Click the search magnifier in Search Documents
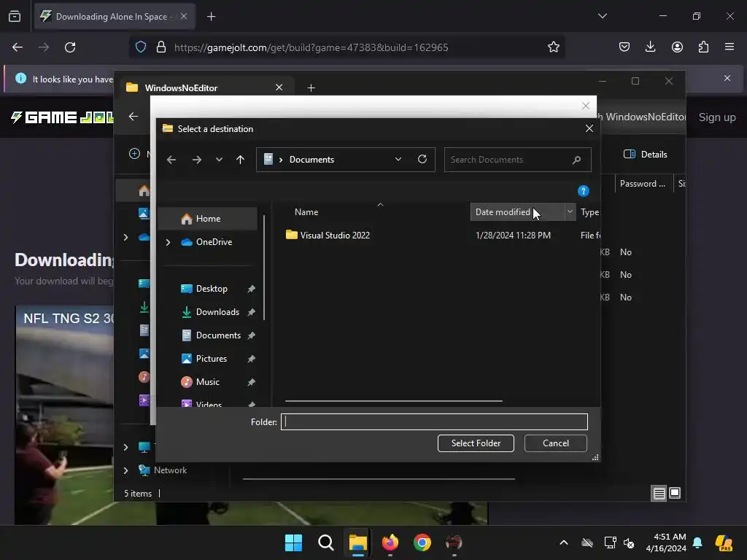 576,160
